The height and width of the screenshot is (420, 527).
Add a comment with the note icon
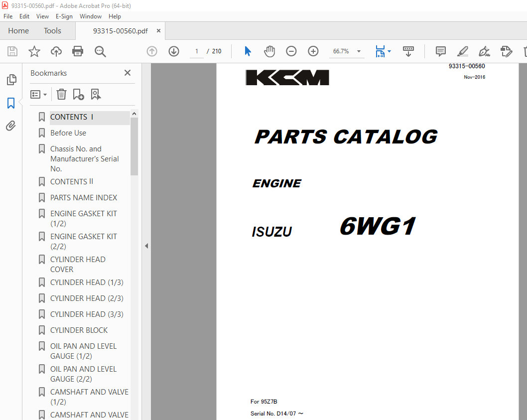(x=441, y=51)
